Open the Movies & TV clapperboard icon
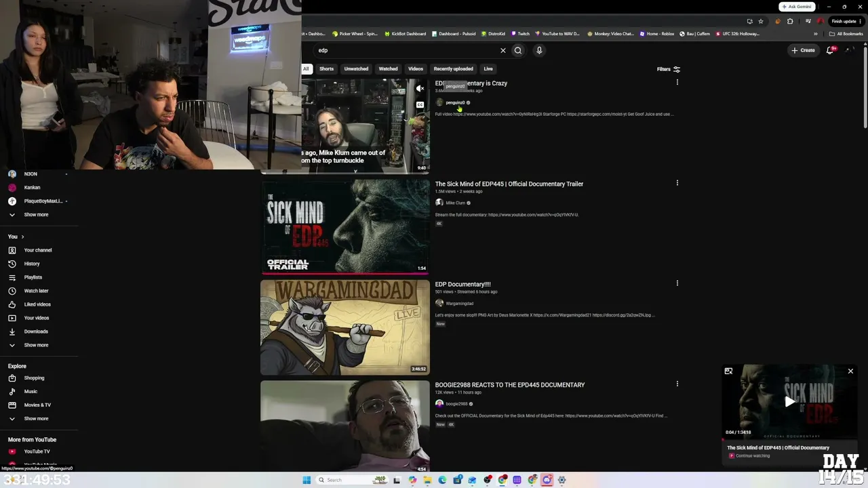This screenshot has height=488, width=868. pos(12,405)
